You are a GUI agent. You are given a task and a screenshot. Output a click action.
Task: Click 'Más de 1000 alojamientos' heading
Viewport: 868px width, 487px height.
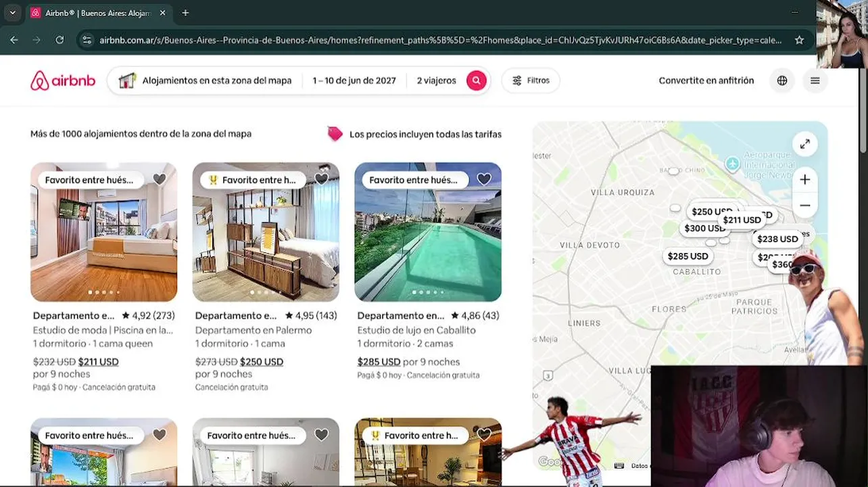pyautogui.click(x=141, y=134)
